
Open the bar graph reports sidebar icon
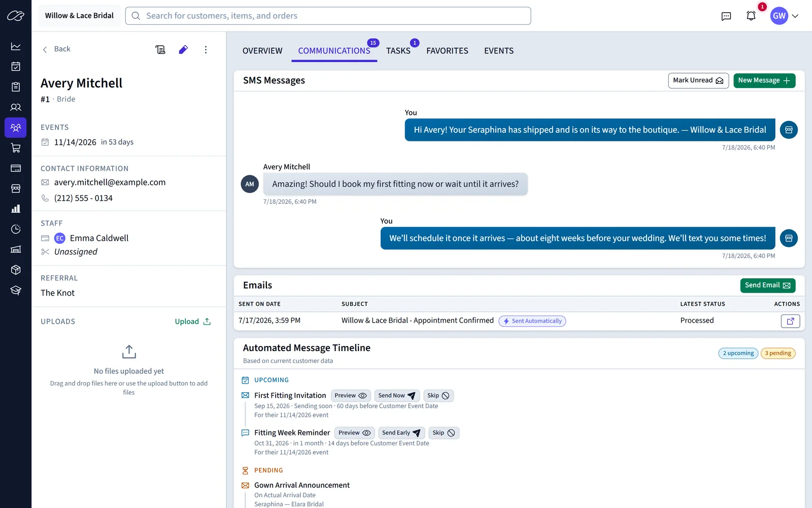(x=16, y=209)
